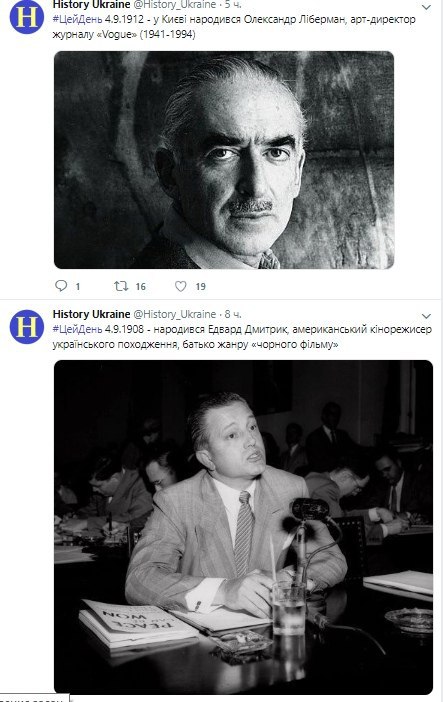The image size is (443, 702).
Task: Visit @History_Ukraine handle beside the 8 ч. timestamp
Action: (175, 314)
